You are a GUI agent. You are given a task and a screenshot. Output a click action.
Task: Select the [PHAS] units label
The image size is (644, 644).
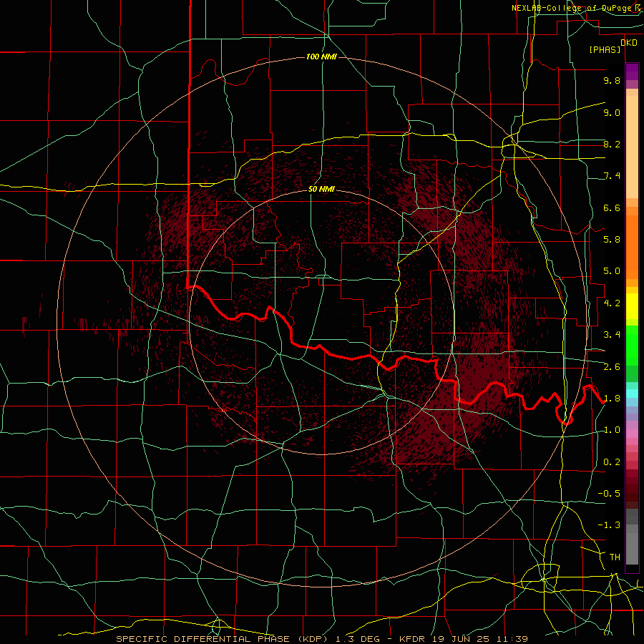pyautogui.click(x=605, y=49)
